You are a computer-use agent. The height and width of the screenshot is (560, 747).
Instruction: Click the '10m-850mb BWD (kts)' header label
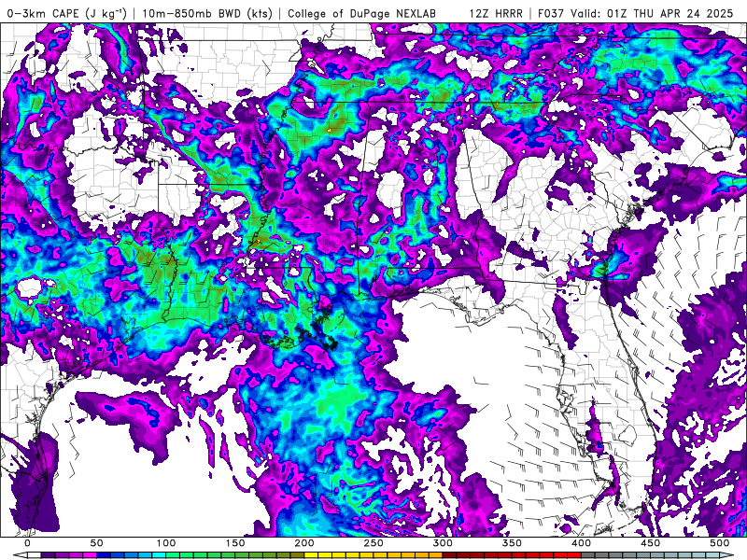(207, 13)
